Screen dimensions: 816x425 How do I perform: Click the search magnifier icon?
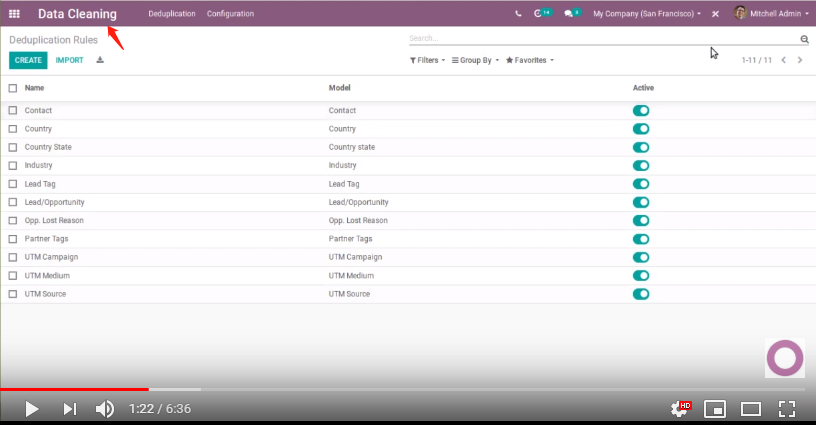(x=804, y=39)
